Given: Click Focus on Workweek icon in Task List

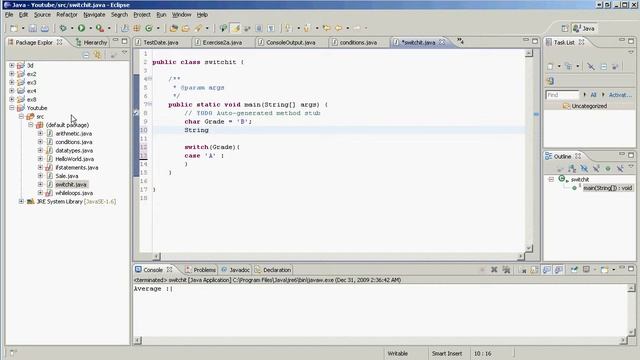Looking at the screenshot, I should 615,67.
